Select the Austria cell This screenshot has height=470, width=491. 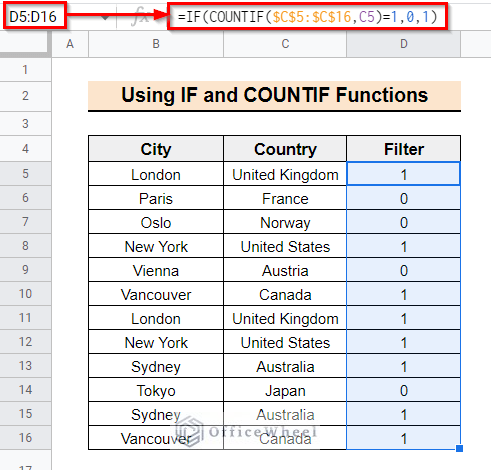click(285, 270)
